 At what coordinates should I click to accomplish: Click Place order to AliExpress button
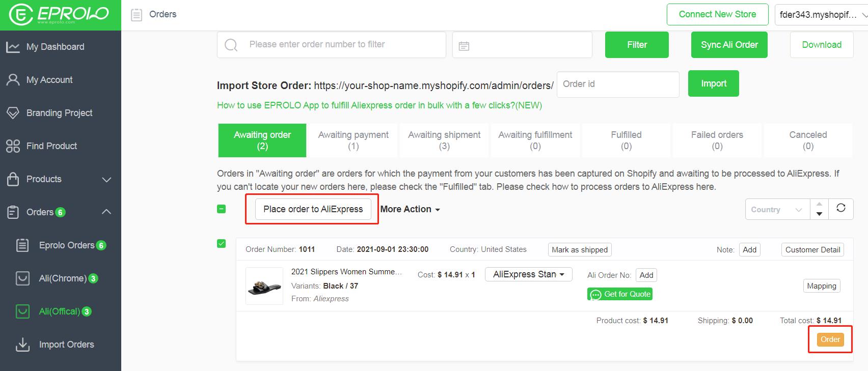pyautogui.click(x=313, y=209)
